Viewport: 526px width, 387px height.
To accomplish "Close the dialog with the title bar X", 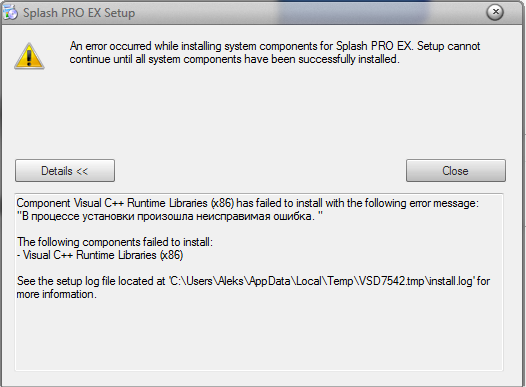I will 495,12.
